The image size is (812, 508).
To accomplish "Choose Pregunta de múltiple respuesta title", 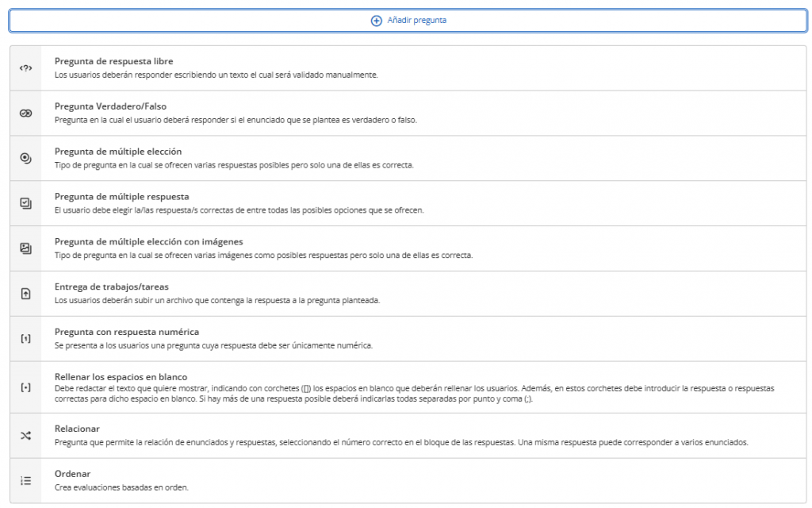I will click(x=121, y=196).
